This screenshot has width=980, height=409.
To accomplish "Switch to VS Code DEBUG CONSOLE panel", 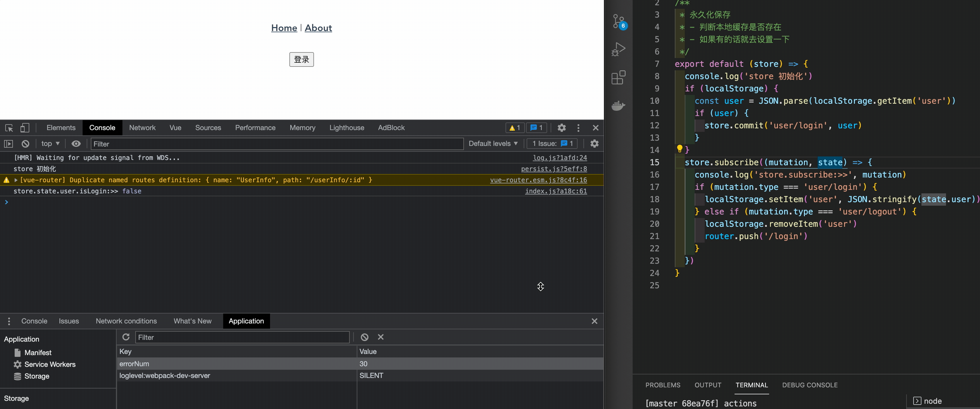I will click(810, 385).
